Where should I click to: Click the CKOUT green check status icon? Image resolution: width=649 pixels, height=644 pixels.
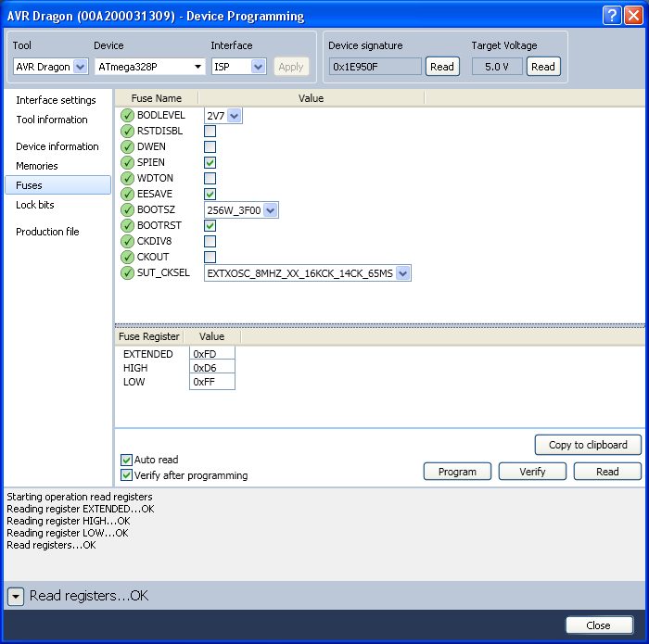(127, 257)
